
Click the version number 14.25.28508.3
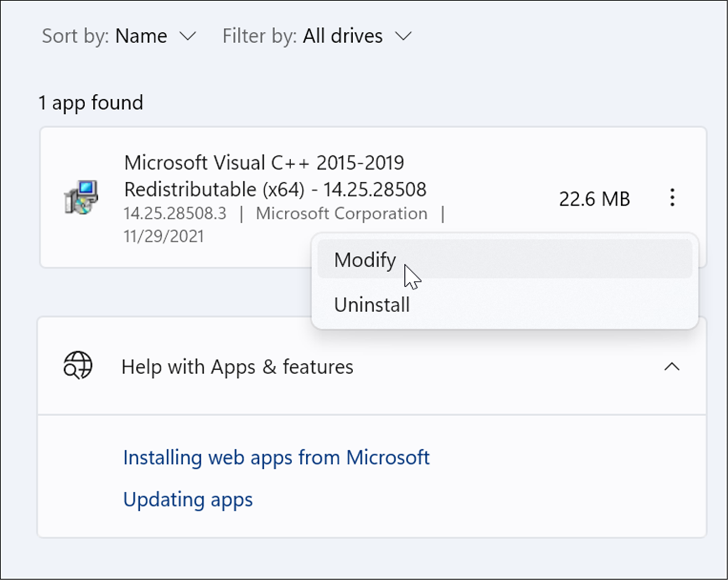pos(174,213)
